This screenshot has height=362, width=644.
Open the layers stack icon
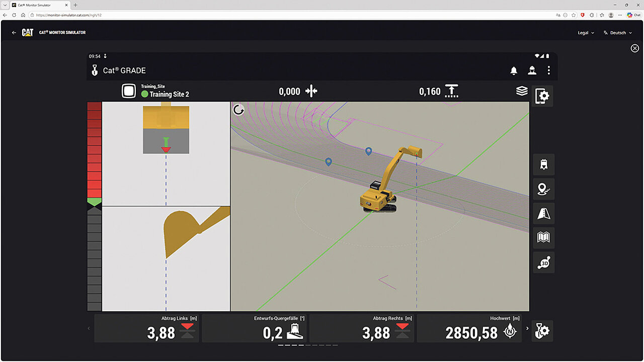pos(522,91)
